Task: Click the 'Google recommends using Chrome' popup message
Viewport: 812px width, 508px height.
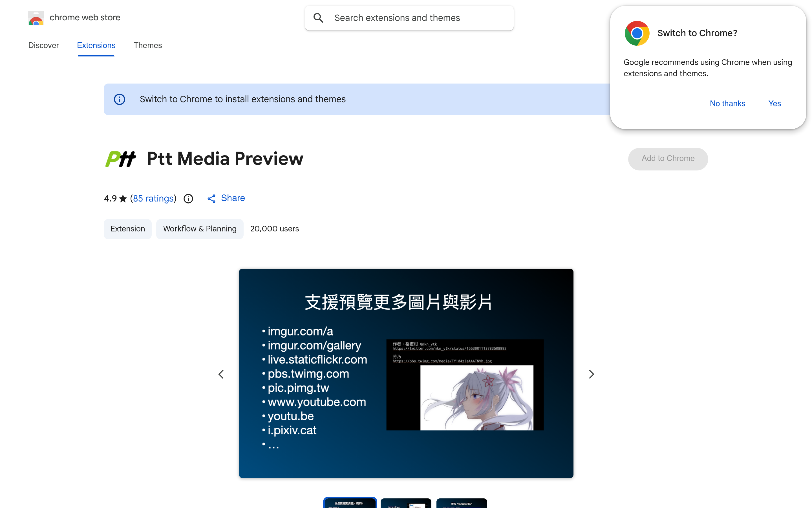Action: [x=707, y=68]
